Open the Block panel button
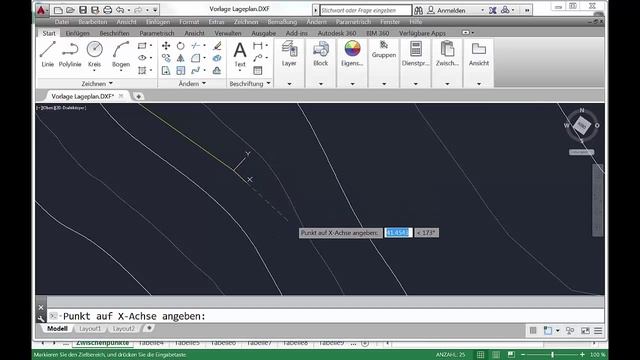The image size is (640, 360). (320, 53)
